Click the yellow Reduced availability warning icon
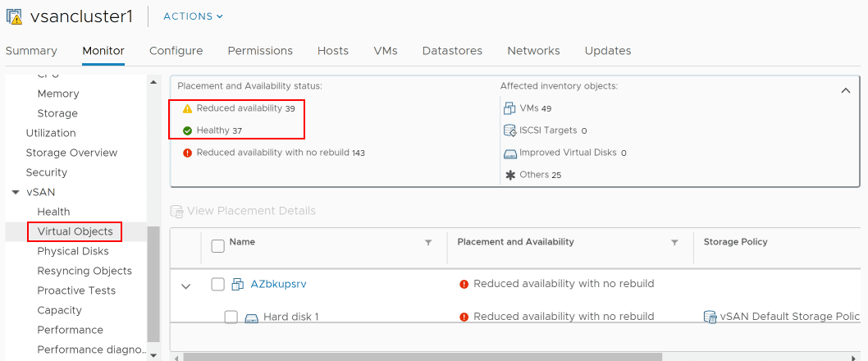Screen dimensions: 868x361 (187, 108)
